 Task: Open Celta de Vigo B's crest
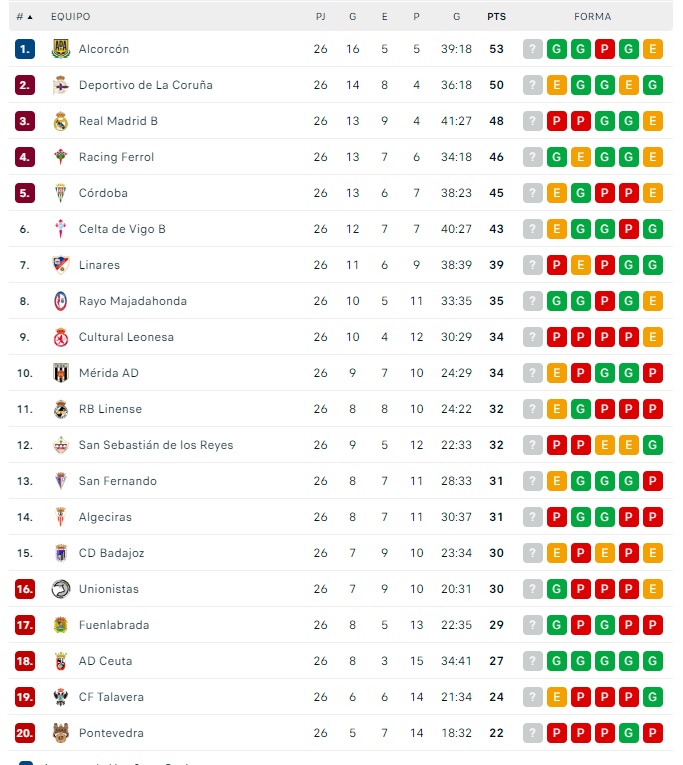click(x=60, y=229)
